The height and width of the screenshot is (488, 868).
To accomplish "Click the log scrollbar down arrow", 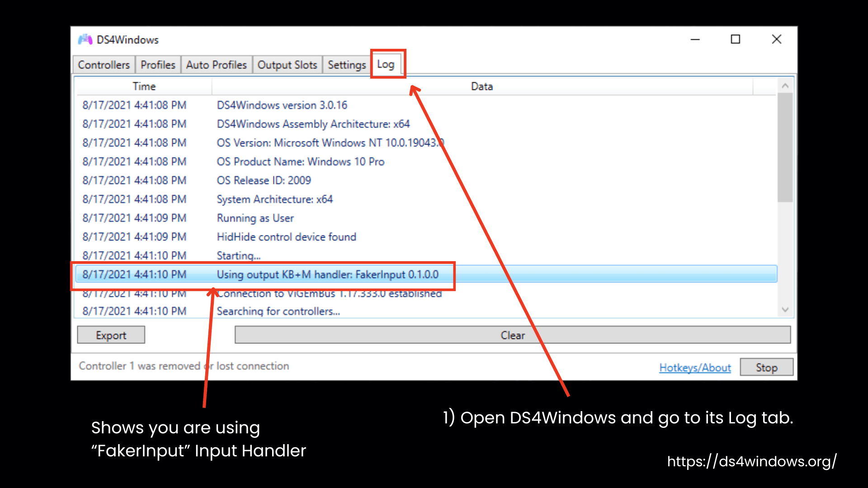I will click(785, 310).
